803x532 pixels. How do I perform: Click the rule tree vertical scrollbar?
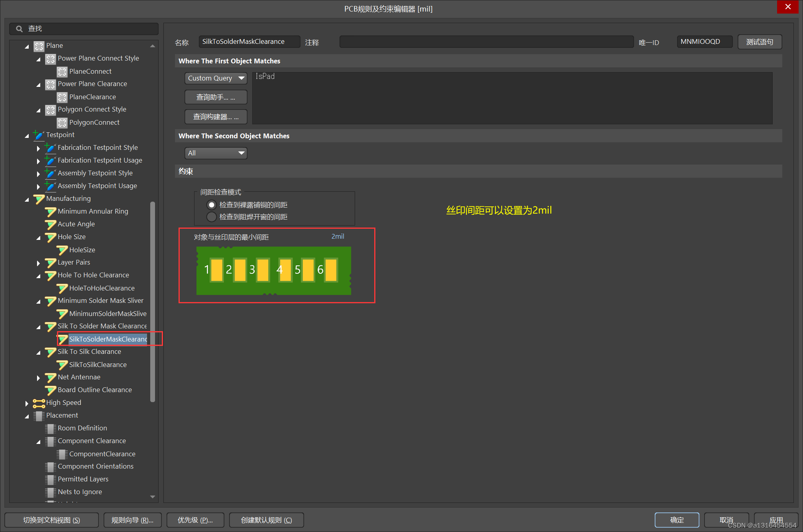pos(152,303)
